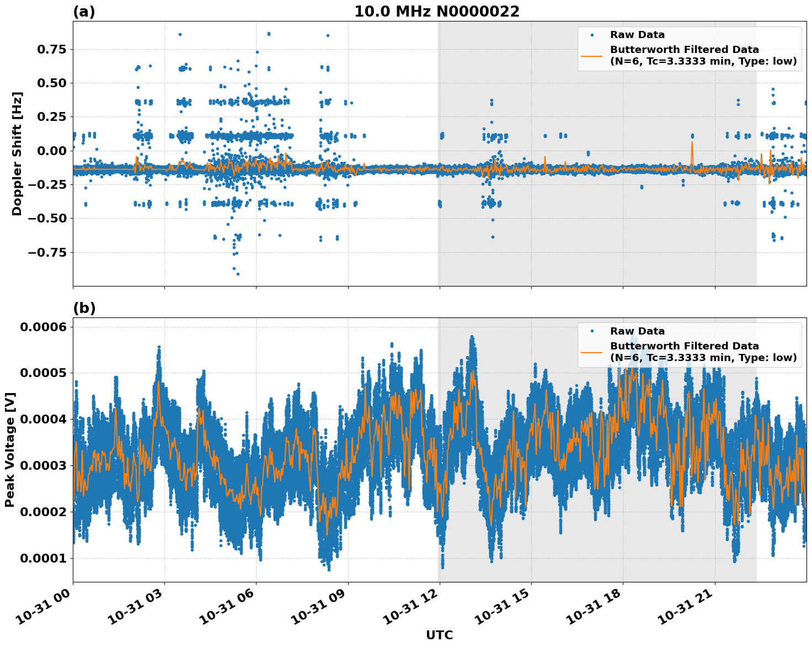The width and height of the screenshot is (812, 647).
Task: Click the tall orange spike near 10-31 21 in panel (a)
Action: click(692, 141)
